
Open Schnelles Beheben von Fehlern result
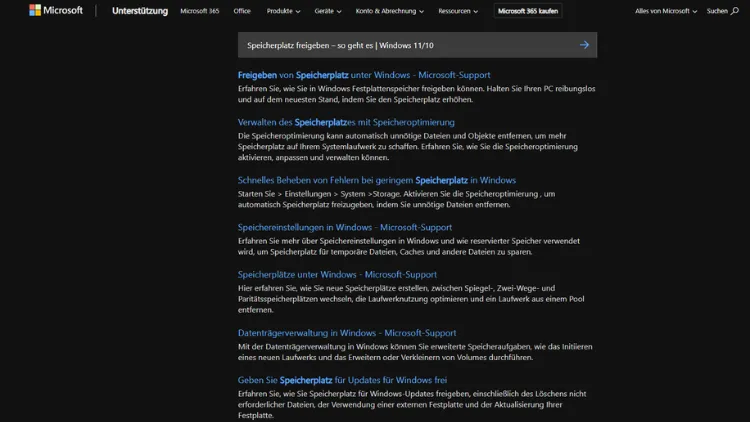pyautogui.click(x=377, y=180)
